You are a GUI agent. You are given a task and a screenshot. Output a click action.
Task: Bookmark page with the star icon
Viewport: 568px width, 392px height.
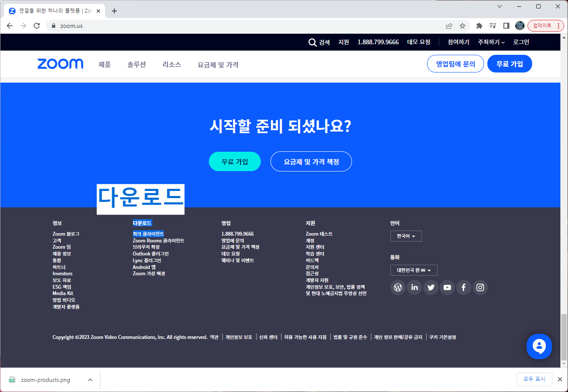(463, 26)
